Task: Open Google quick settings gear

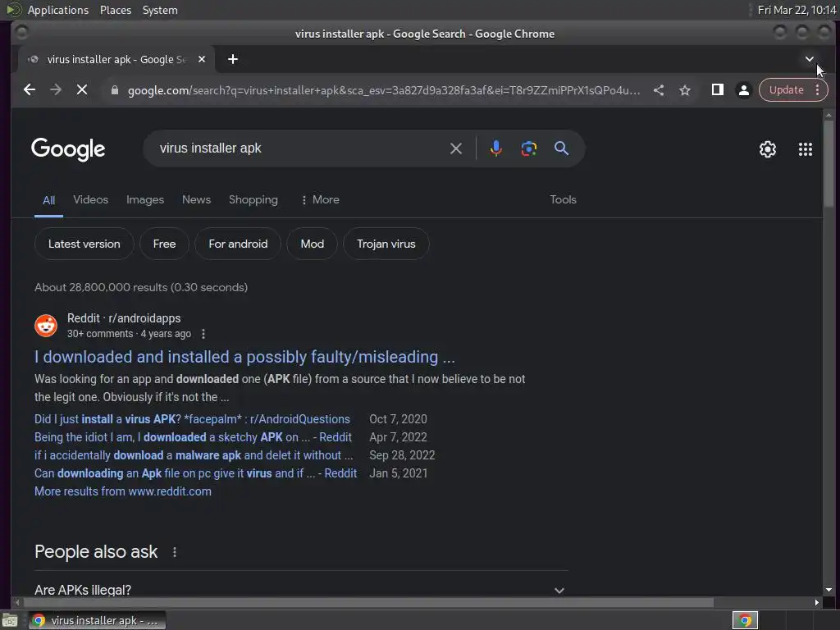Action: tap(768, 149)
